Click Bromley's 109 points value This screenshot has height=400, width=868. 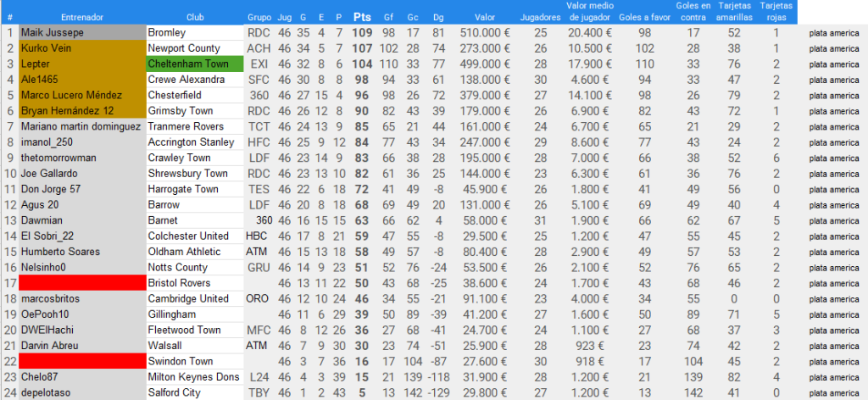point(363,32)
